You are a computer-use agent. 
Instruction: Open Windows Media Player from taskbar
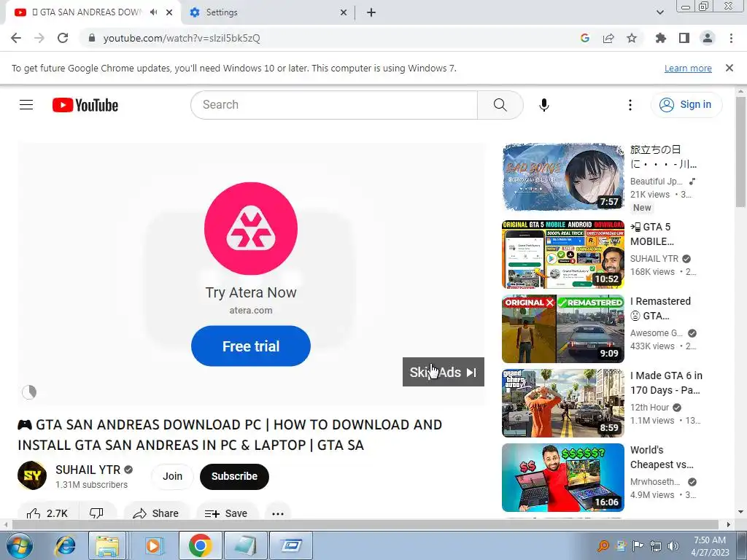153,545
